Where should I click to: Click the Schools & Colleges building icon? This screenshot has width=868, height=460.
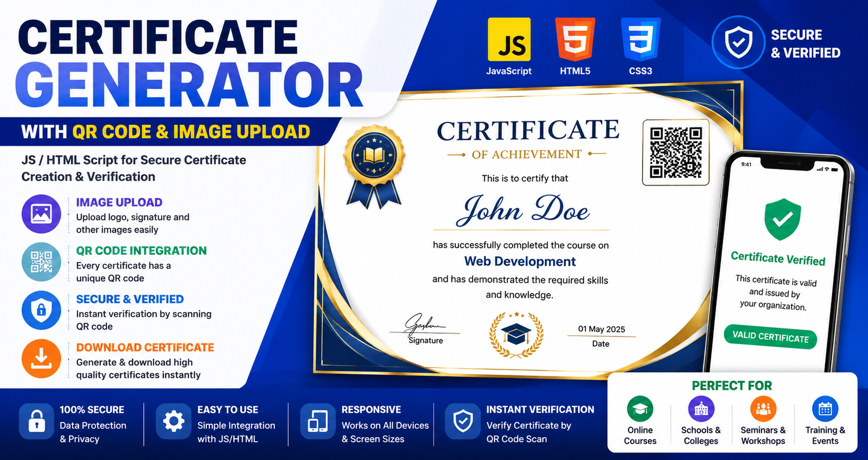click(x=701, y=409)
